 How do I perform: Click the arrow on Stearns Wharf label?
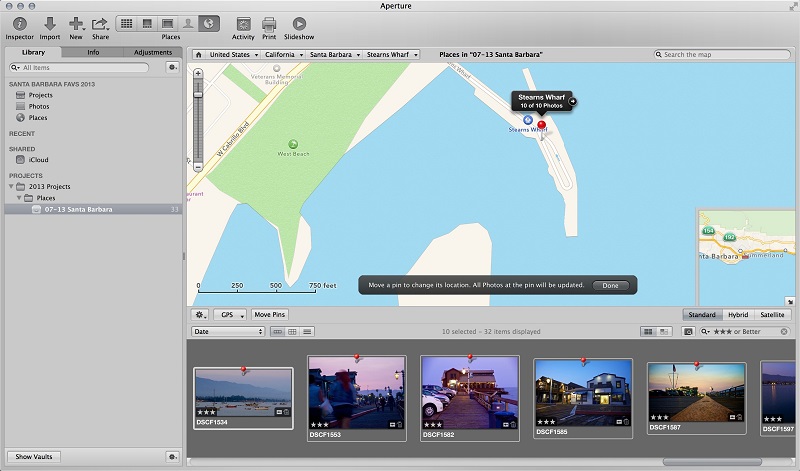(572, 101)
